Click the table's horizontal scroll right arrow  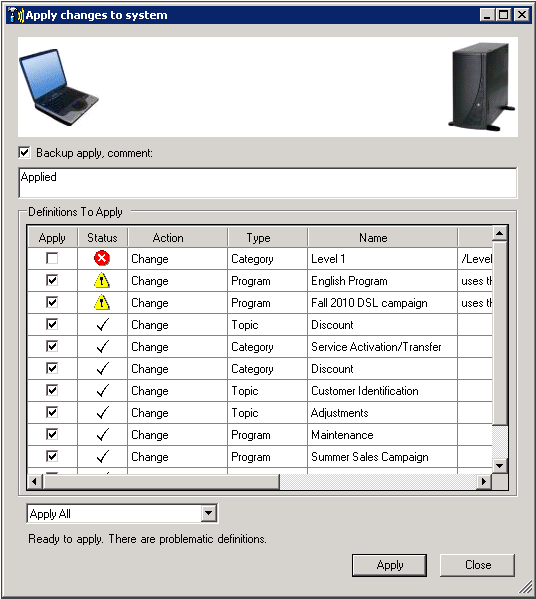coord(484,481)
